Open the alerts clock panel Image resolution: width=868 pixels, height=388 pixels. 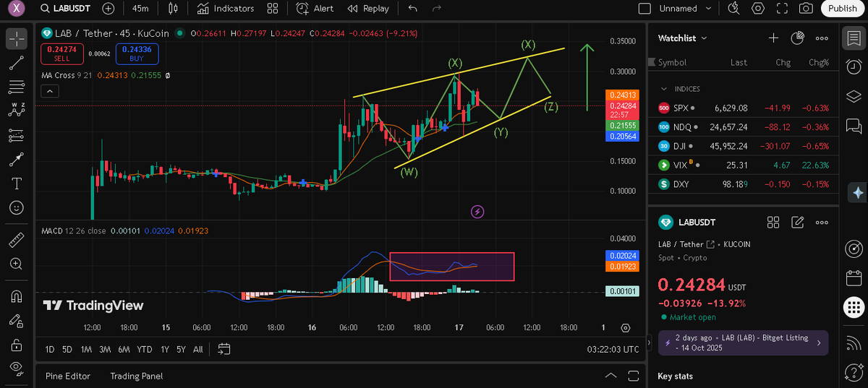click(854, 66)
